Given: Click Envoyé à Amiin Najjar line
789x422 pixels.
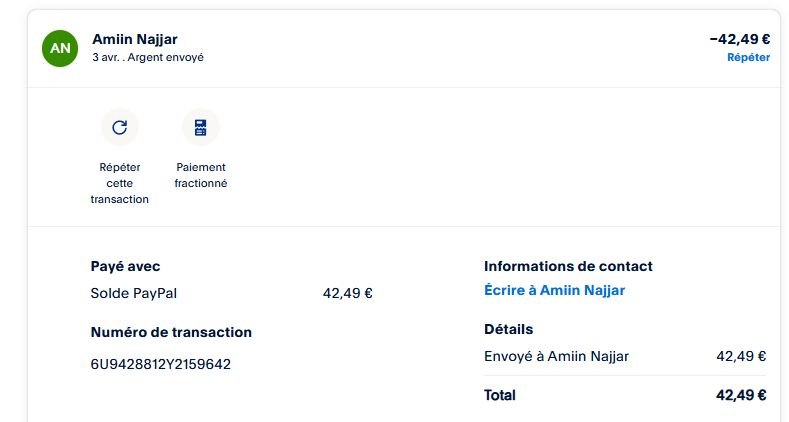Looking at the screenshot, I should pyautogui.click(x=556, y=356).
